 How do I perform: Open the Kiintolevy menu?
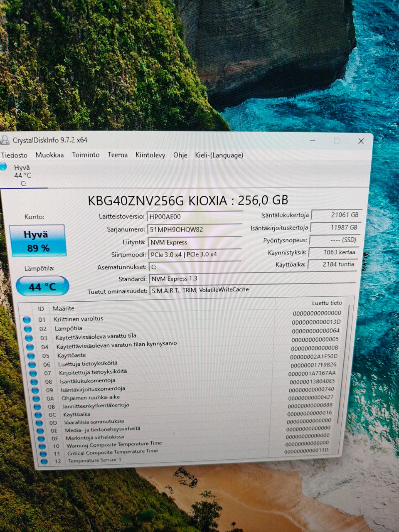pos(150,155)
